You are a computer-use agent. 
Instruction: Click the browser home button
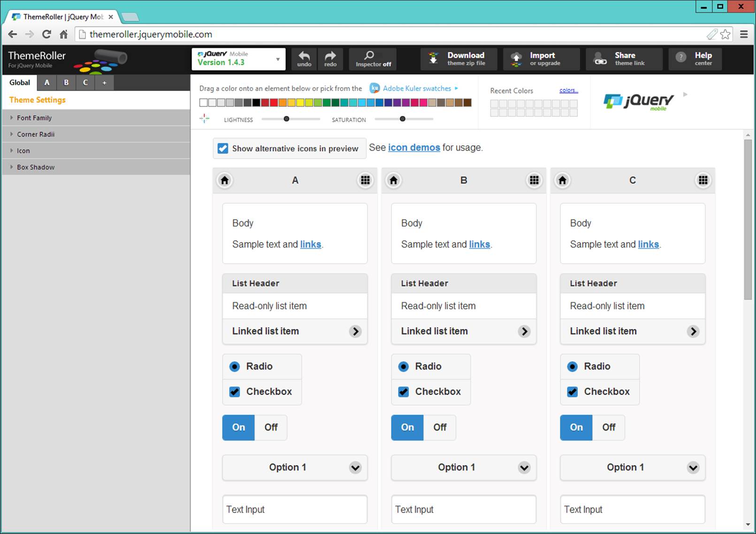(64, 34)
